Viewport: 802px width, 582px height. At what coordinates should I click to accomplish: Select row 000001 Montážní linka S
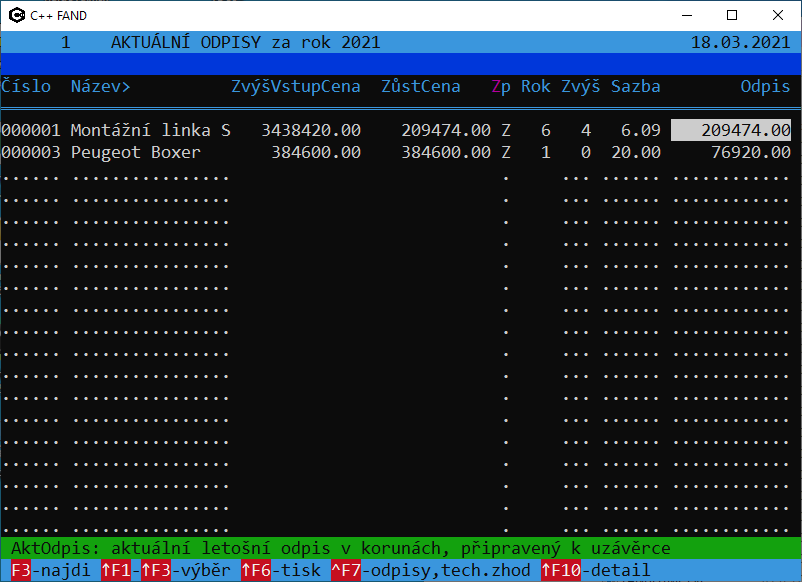point(150,130)
